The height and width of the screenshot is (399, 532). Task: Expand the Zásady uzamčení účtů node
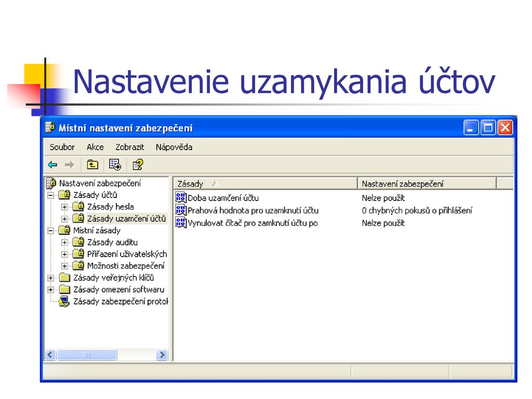(64, 219)
